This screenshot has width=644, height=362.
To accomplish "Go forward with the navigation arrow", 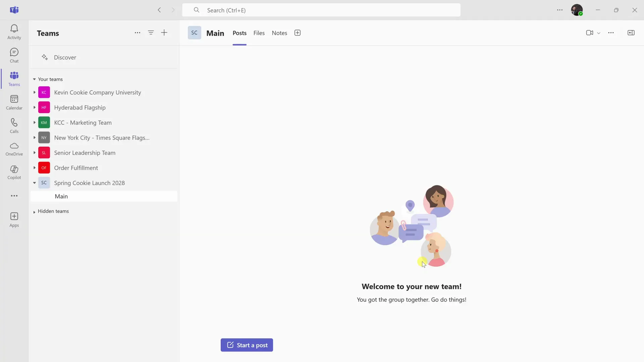I will [x=173, y=10].
